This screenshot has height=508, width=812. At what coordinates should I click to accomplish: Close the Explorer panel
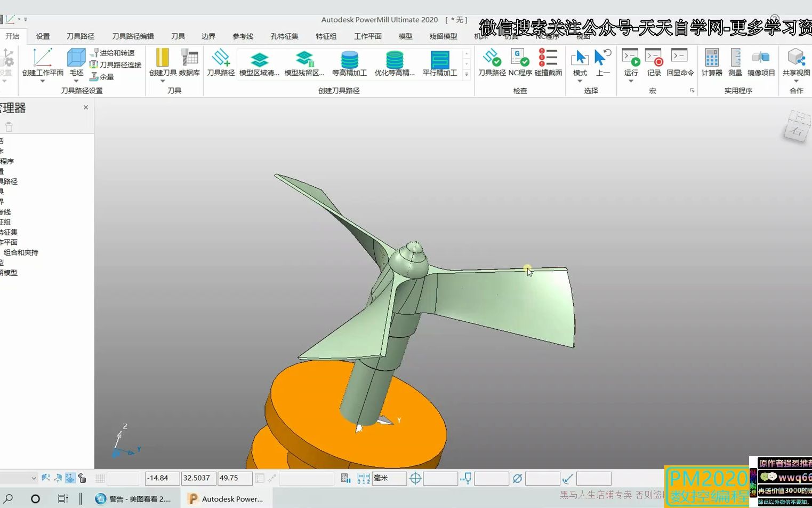pos(86,107)
